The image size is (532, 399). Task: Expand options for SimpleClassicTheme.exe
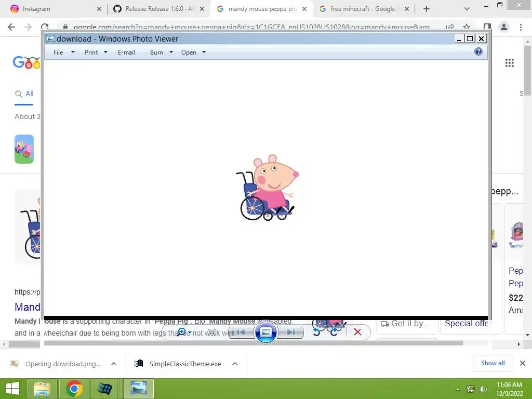tap(234, 364)
